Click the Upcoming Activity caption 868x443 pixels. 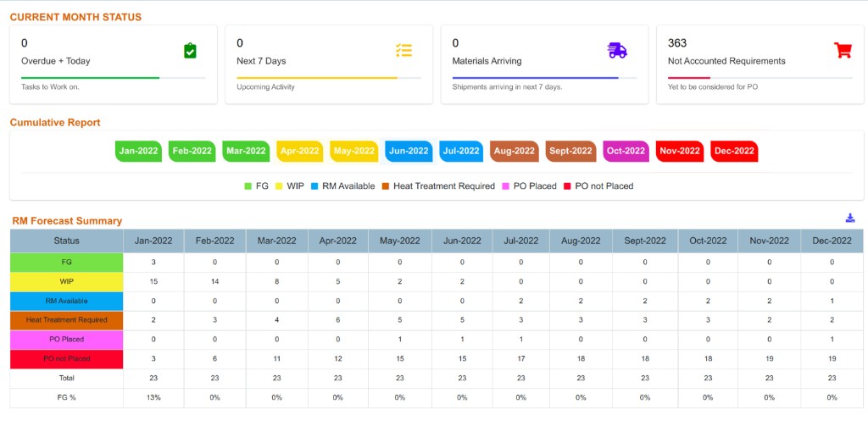tap(265, 87)
